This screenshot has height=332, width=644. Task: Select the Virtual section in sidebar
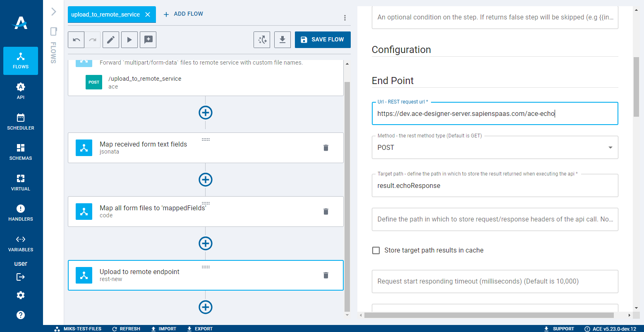coord(20,182)
